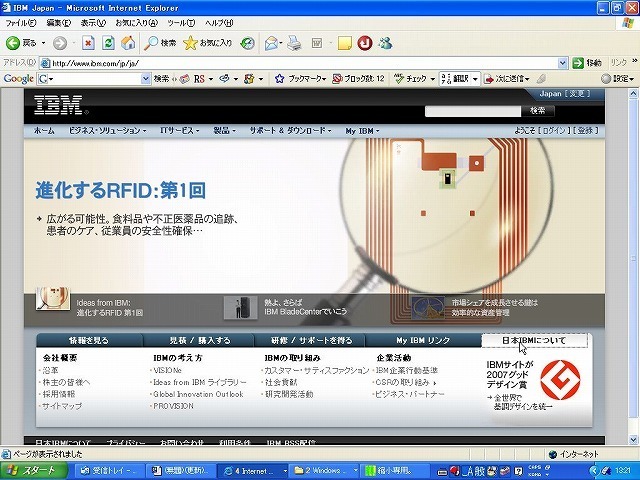Click the Edit document icon in toolbar
Image resolution: width=640 pixels, height=480 pixels.
pyautogui.click(x=317, y=43)
